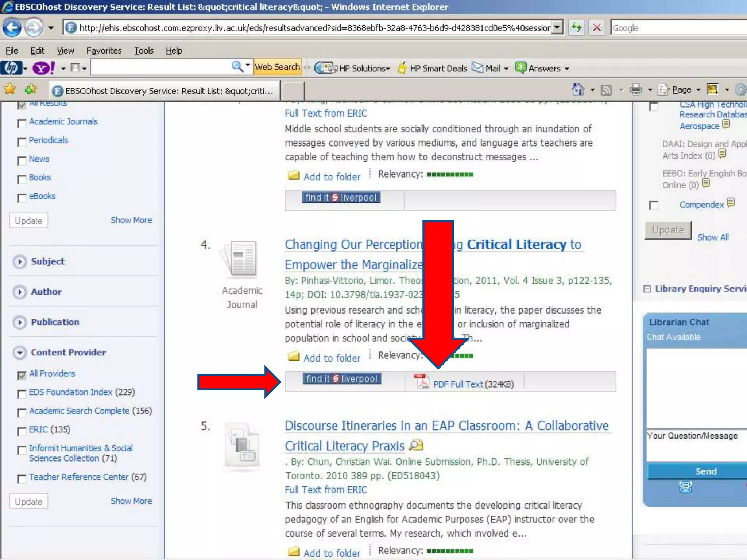Screen dimensions: 747x560
Task: Click the red Stop loading icon
Action: 597,28
